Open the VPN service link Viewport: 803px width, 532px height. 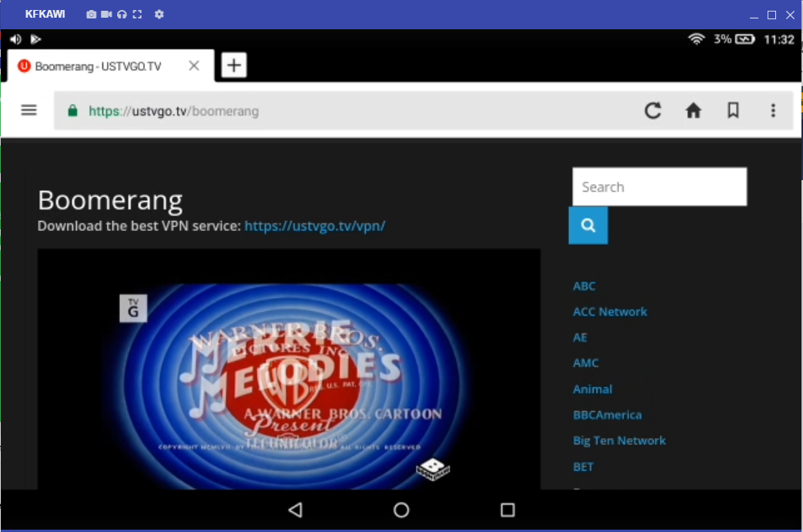(x=315, y=226)
